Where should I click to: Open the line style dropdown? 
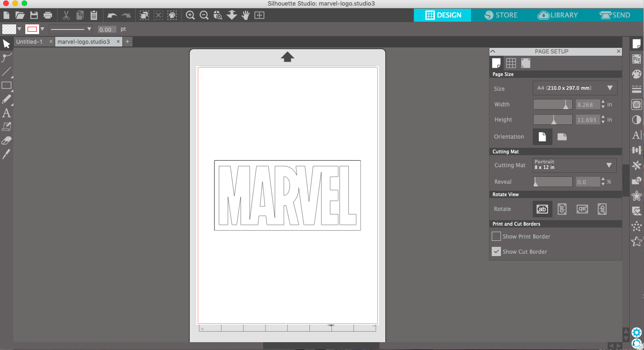point(70,29)
